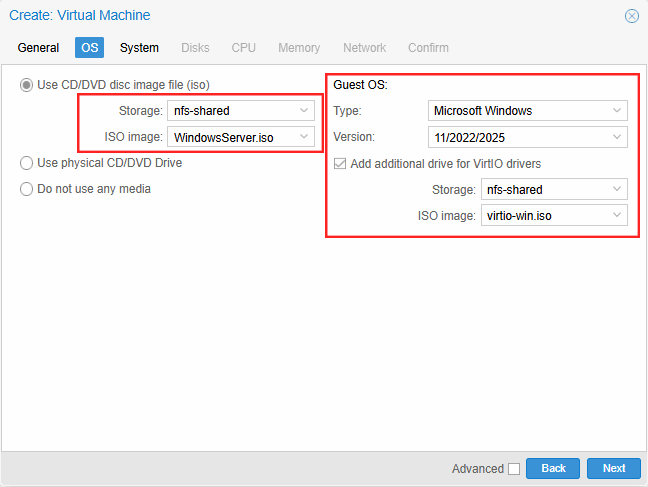Click the virtio-win.iso text field

[x=540, y=215]
